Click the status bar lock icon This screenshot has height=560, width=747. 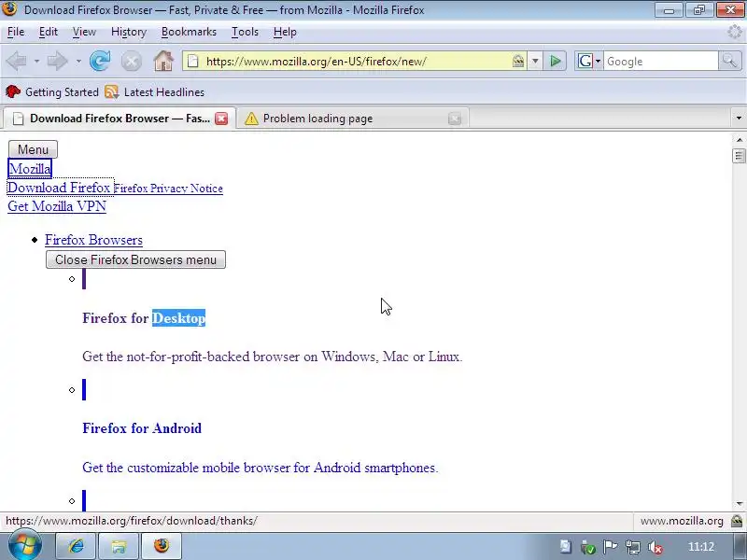click(736, 521)
